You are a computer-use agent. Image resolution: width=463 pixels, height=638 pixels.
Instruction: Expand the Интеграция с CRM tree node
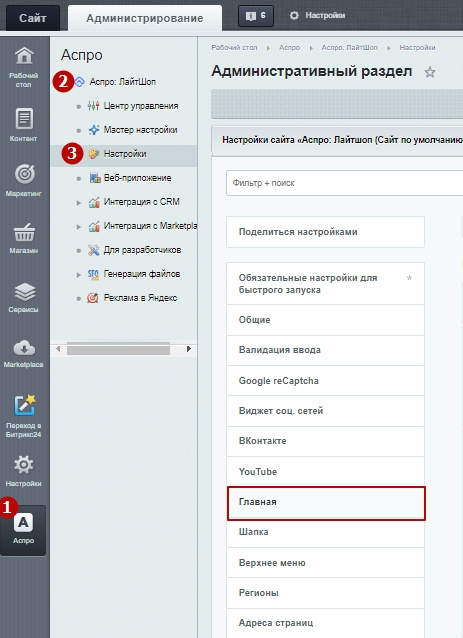click(x=79, y=202)
